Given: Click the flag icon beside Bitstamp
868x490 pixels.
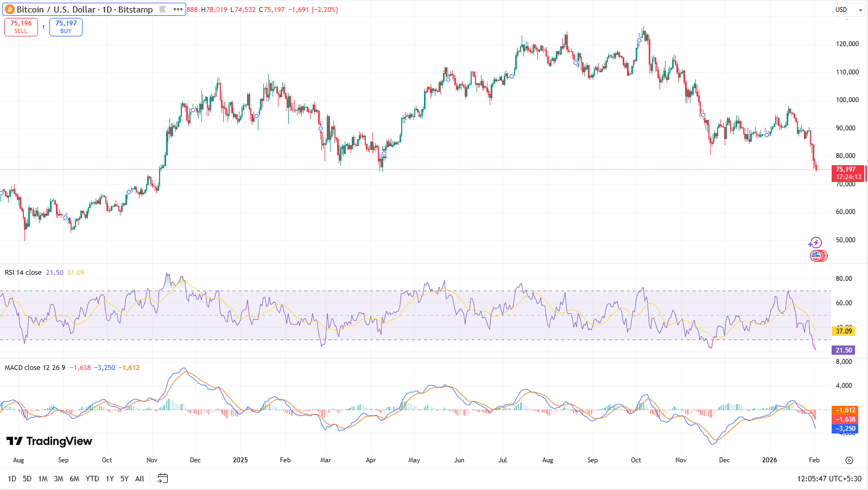Looking at the screenshot, I should [x=163, y=10].
